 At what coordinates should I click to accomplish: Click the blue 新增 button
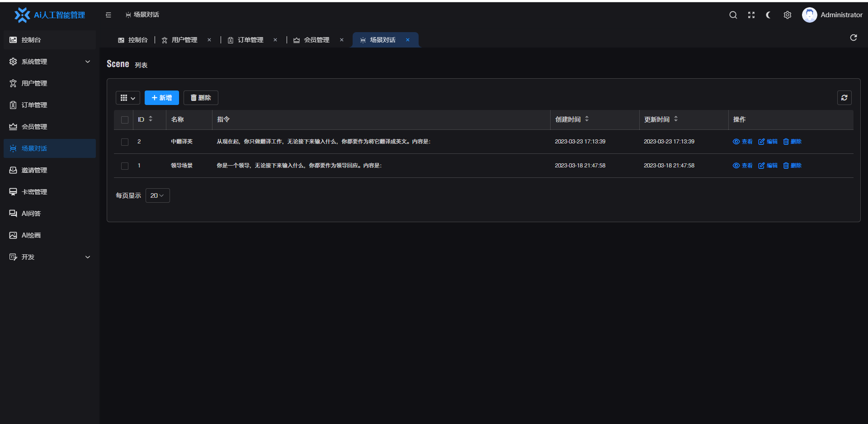click(161, 98)
